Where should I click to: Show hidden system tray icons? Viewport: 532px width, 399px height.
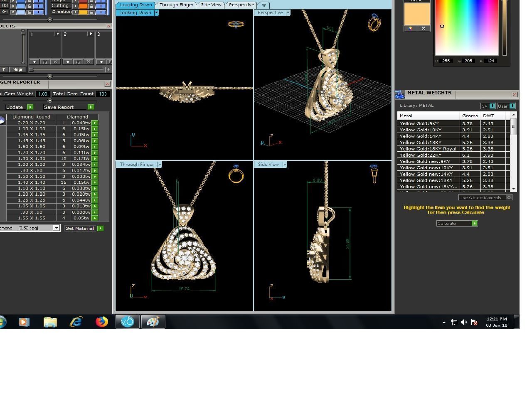[444, 322]
